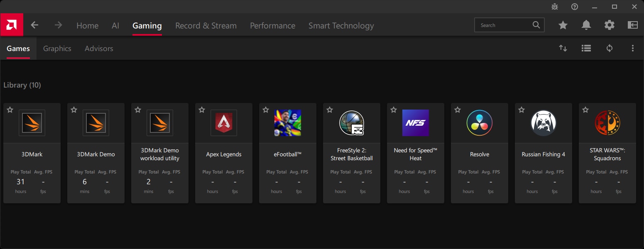Viewport: 644px width, 249px height.
Task: Click Russian Fishing 4 title text
Action: click(544, 154)
